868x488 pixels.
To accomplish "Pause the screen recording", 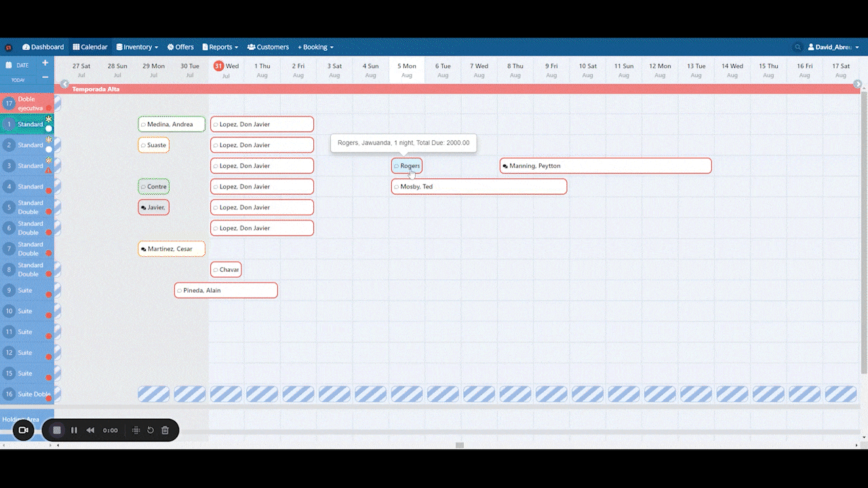I will pos(74,430).
